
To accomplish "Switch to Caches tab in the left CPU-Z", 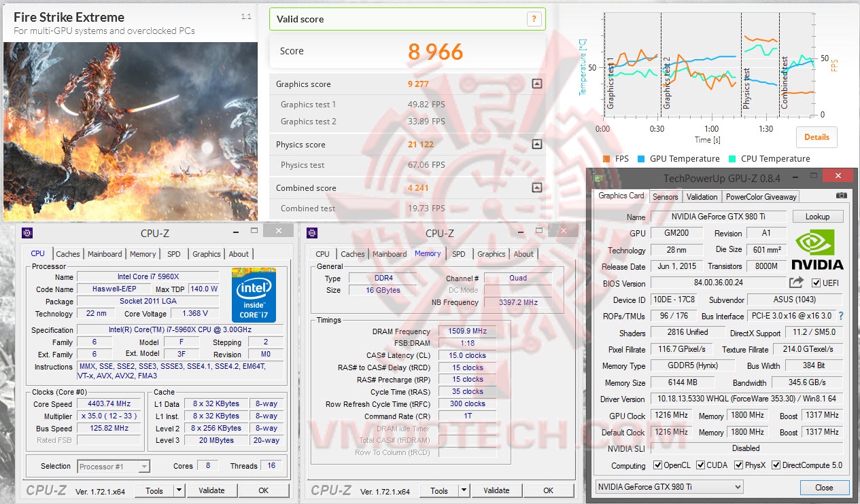I will (x=67, y=254).
